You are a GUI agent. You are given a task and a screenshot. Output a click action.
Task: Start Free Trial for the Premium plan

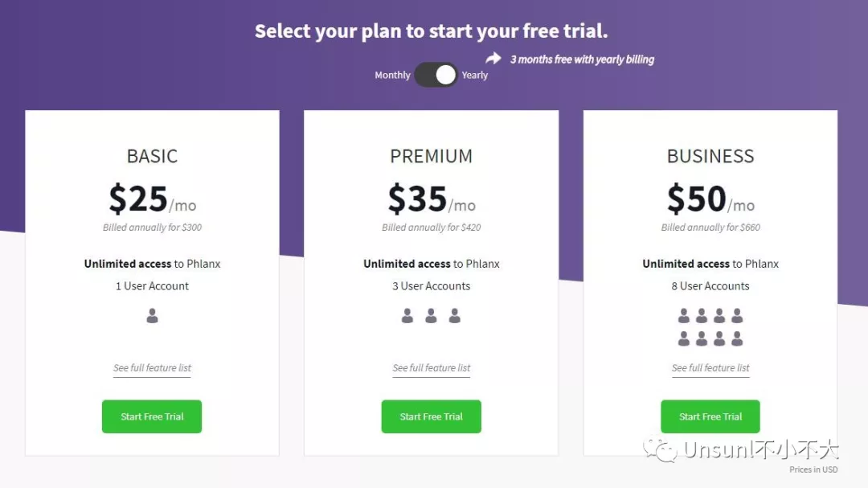[432, 416]
